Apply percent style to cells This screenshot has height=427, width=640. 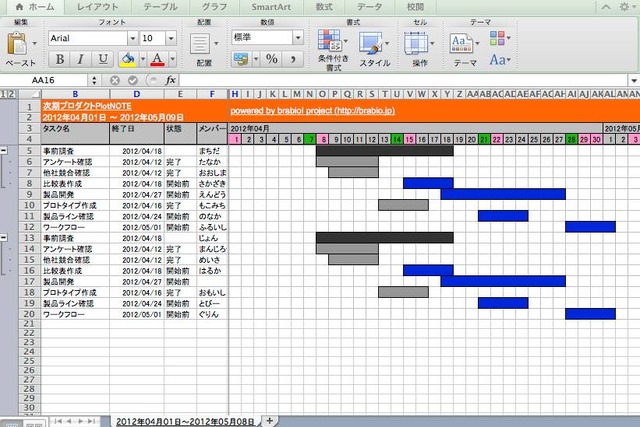(271, 59)
